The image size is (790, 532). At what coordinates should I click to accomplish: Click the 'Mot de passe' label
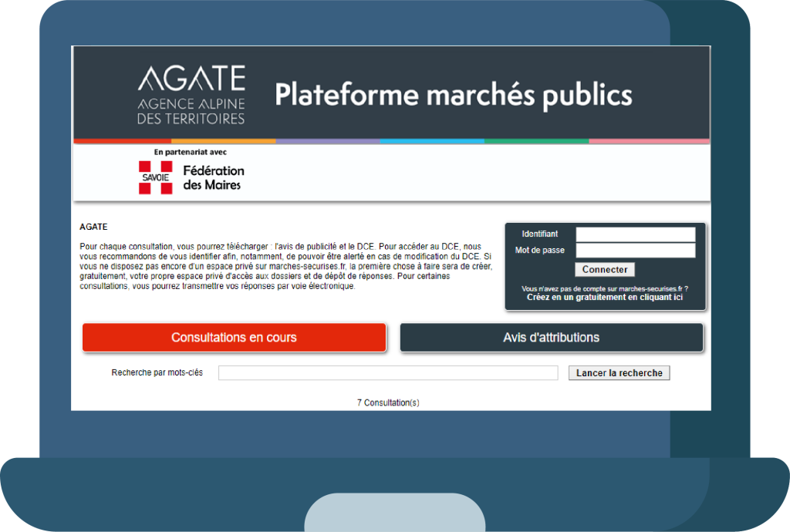point(539,250)
